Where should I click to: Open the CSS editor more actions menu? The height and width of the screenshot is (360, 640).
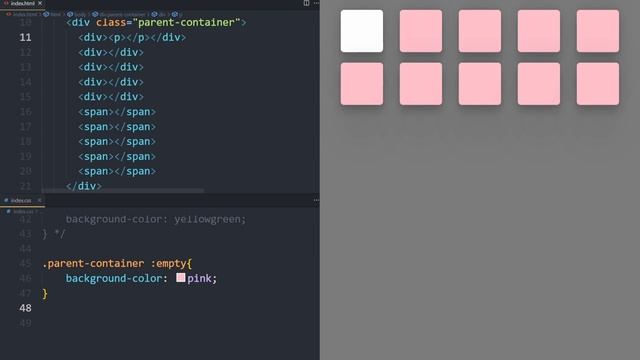[x=316, y=200]
